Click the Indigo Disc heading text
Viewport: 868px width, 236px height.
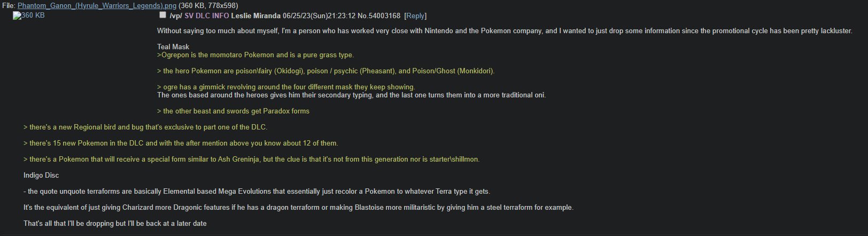(x=41, y=176)
